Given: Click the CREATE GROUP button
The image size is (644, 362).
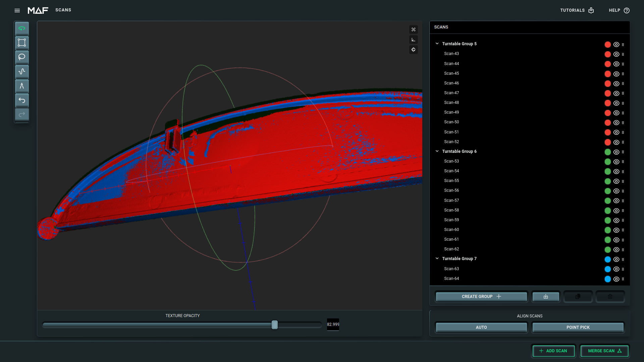Looking at the screenshot, I should [x=481, y=296].
